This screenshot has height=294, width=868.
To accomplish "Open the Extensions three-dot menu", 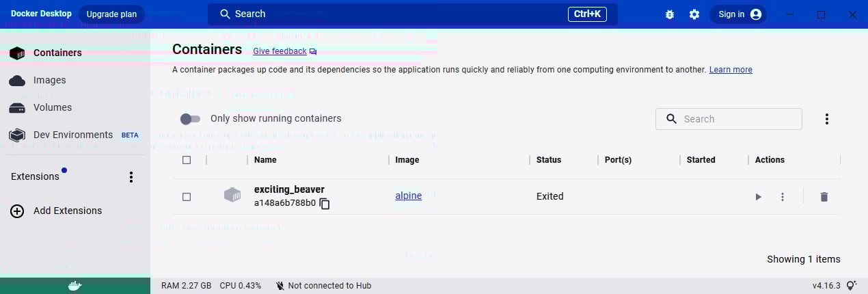I will pos(131,177).
